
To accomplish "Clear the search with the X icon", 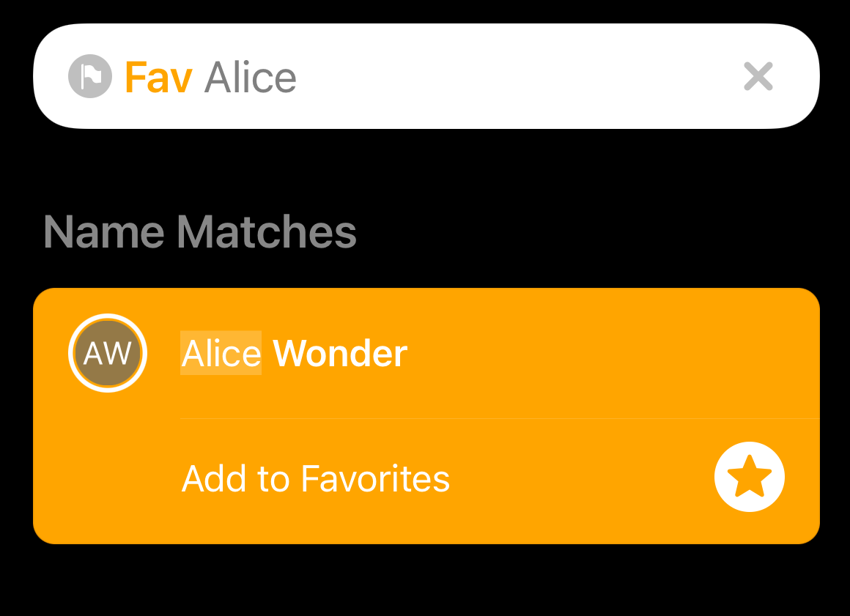I will pos(758,76).
